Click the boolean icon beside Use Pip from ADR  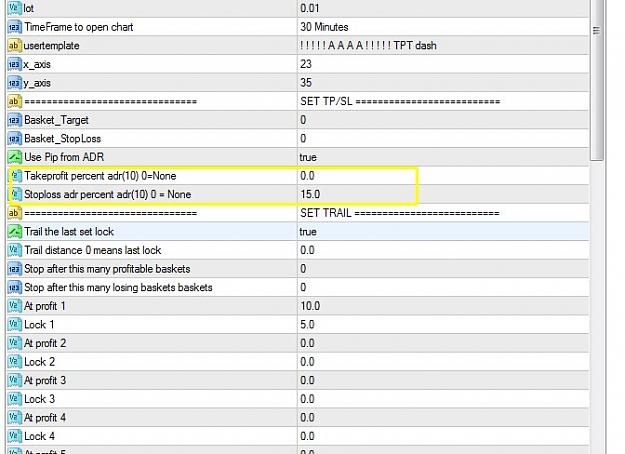[14, 157]
